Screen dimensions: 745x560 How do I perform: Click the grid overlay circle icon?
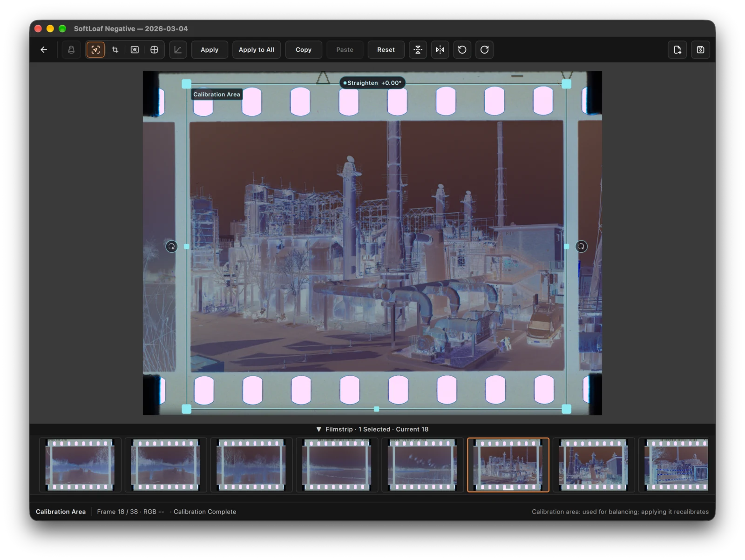click(154, 50)
